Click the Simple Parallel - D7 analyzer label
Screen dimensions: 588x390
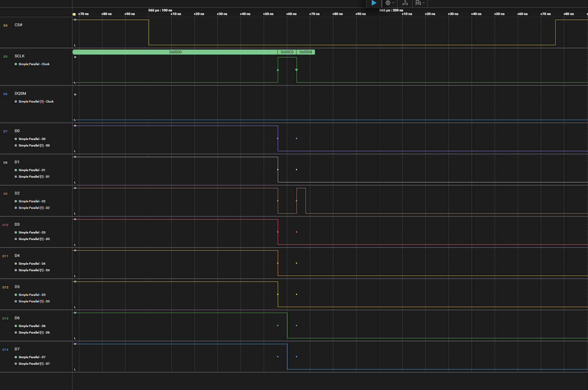tap(32, 357)
